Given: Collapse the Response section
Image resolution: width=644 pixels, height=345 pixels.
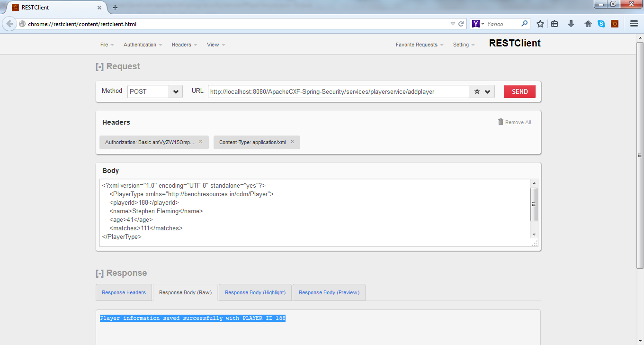Looking at the screenshot, I should [99, 273].
